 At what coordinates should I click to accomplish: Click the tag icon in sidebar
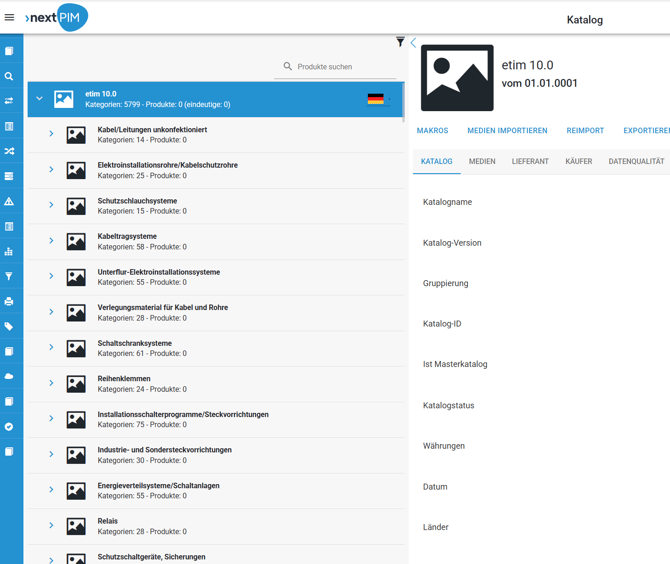point(9,326)
